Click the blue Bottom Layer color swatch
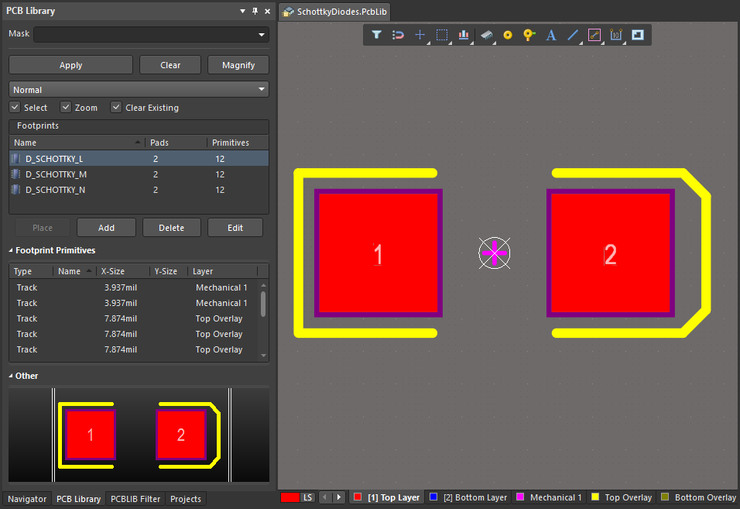Viewport: 740px width, 509px height. (x=433, y=497)
